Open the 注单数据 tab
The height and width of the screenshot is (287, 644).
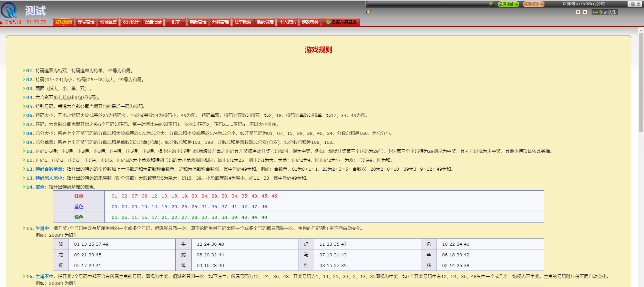click(243, 22)
